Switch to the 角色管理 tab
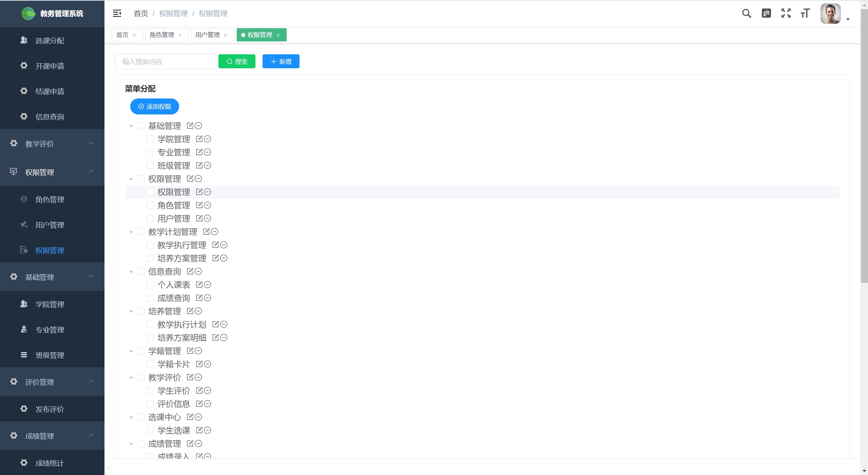The width and height of the screenshot is (868, 475). 162,35
